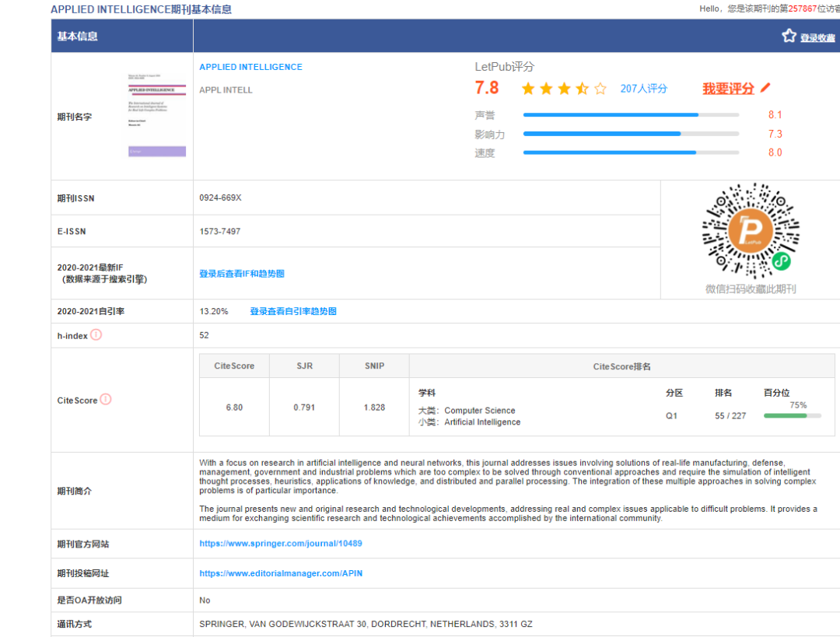
Task: Click the reputation score 8.1
Action: point(775,114)
